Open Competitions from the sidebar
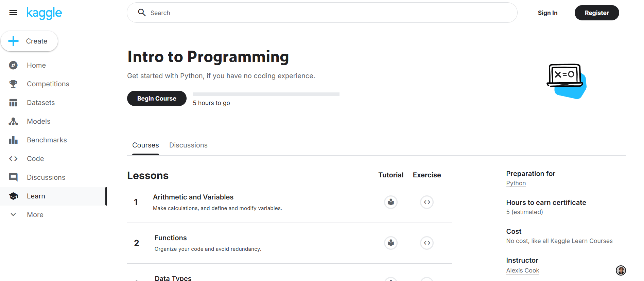Image resolution: width=644 pixels, height=281 pixels. point(48,84)
